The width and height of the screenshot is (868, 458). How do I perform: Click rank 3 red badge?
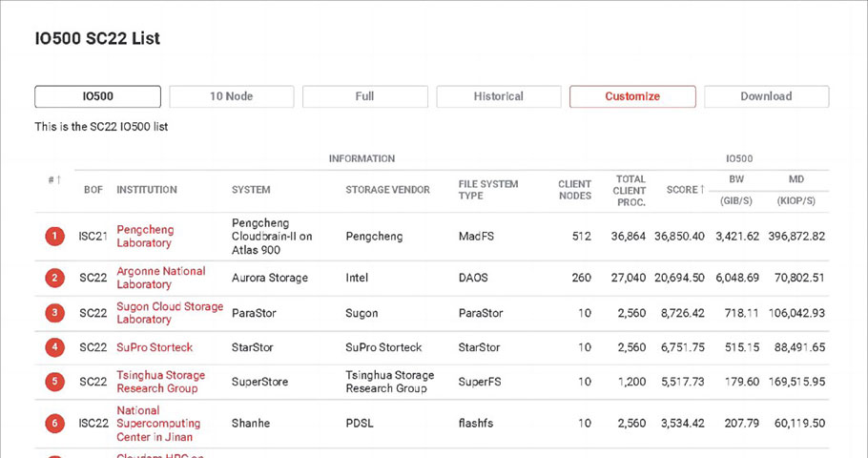(x=54, y=313)
